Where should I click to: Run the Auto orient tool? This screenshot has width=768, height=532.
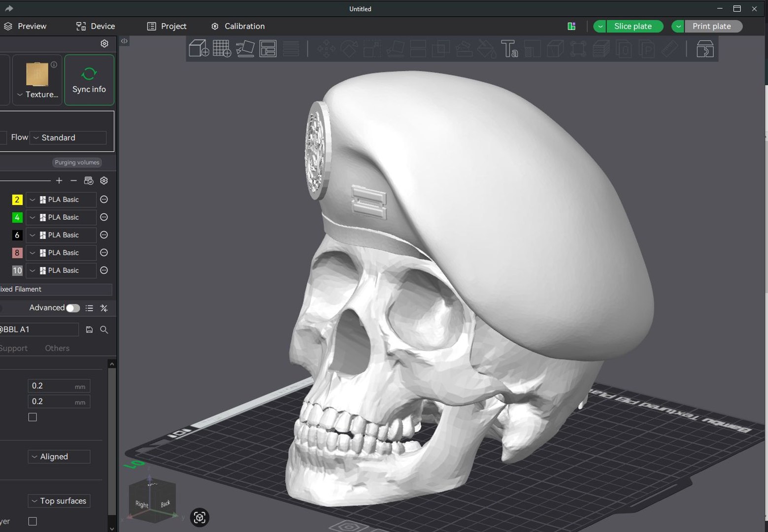pyautogui.click(x=245, y=48)
